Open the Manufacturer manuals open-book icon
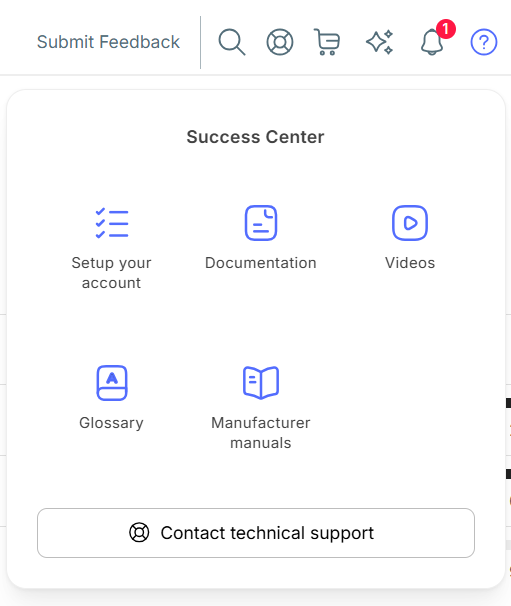The width and height of the screenshot is (511, 606). click(261, 383)
